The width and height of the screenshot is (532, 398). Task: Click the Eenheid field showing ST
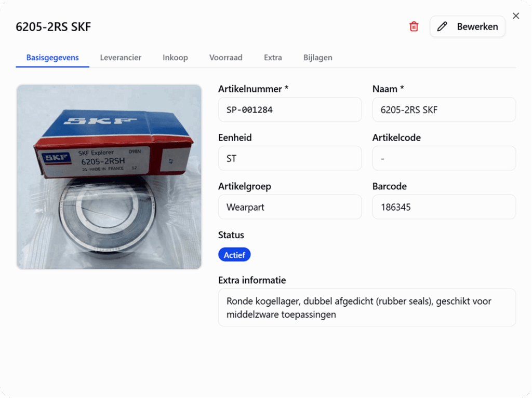tap(289, 158)
